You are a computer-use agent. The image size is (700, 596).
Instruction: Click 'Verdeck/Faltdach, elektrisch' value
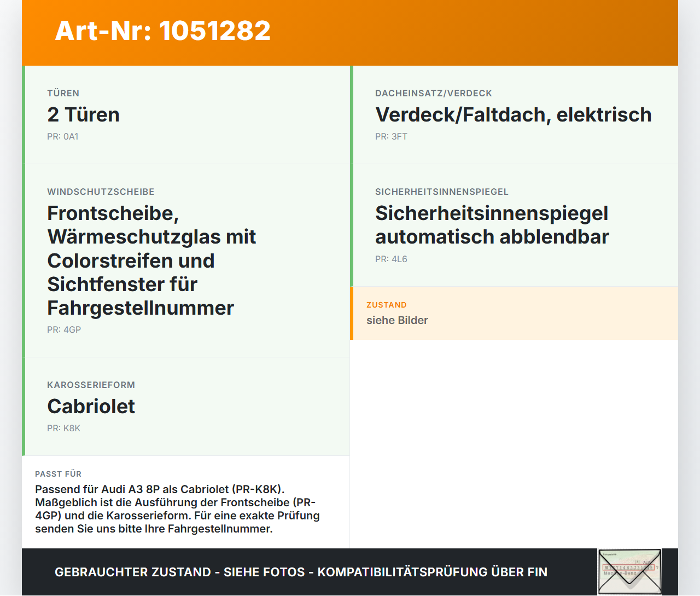[513, 115]
